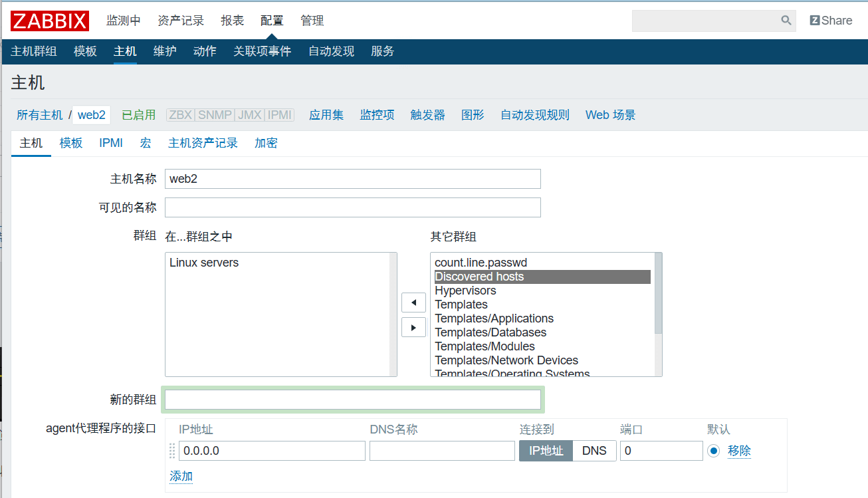The width and height of the screenshot is (868, 498).
Task: Click the SNMP availability indicator
Action: pos(215,115)
